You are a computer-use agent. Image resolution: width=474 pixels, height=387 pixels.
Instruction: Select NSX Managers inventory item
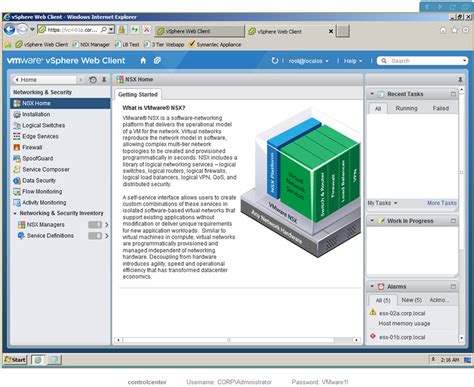click(45, 225)
